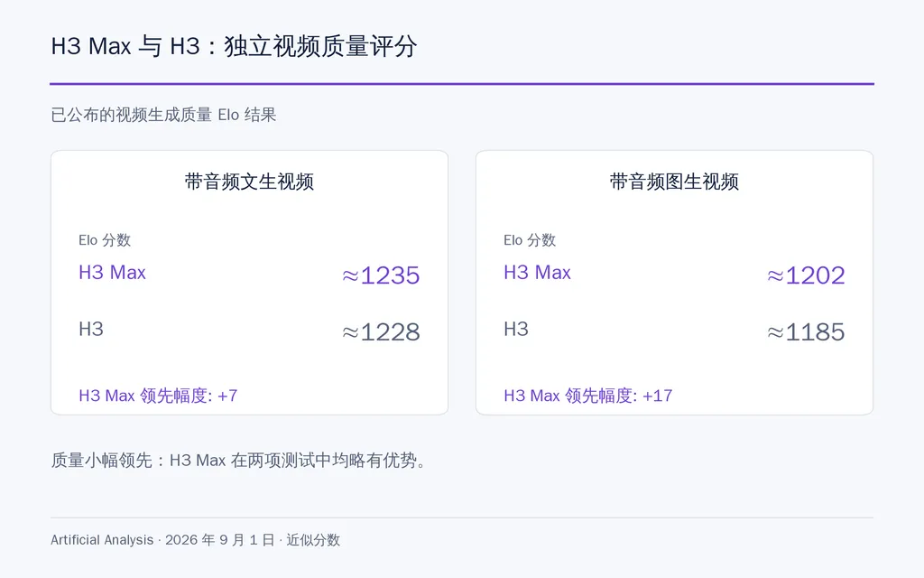Click the score ≈1228
The image size is (924, 578).
381,332
